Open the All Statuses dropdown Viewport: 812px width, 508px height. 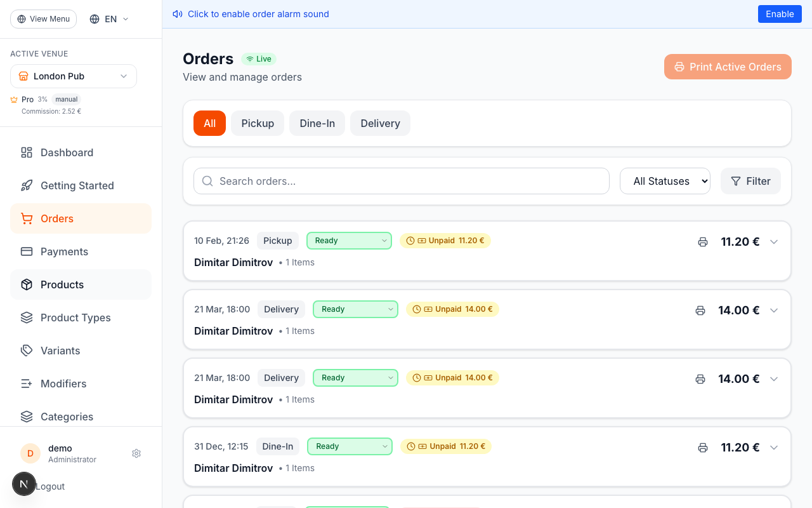665,181
